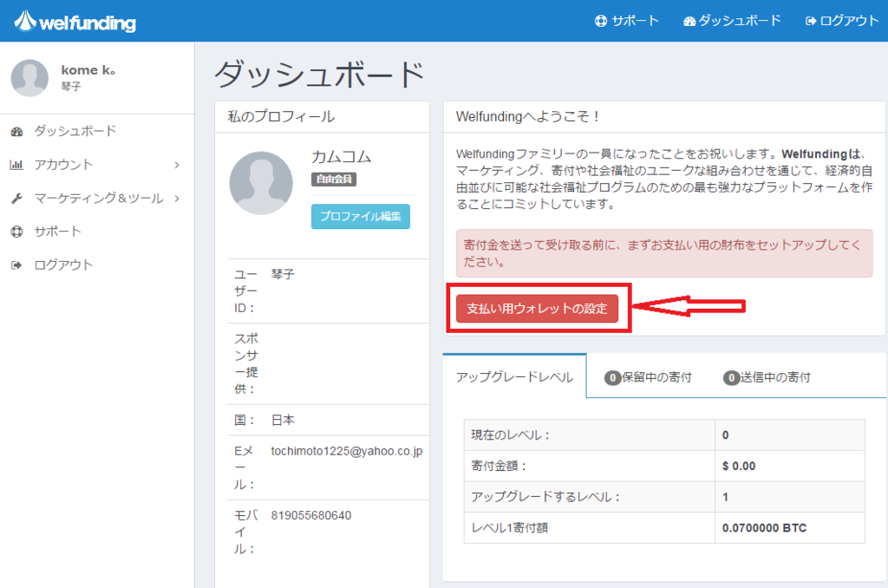Viewport: 888px width, 588px height.
Task: Click sidebar dashboard gauge icon
Action: point(17,132)
